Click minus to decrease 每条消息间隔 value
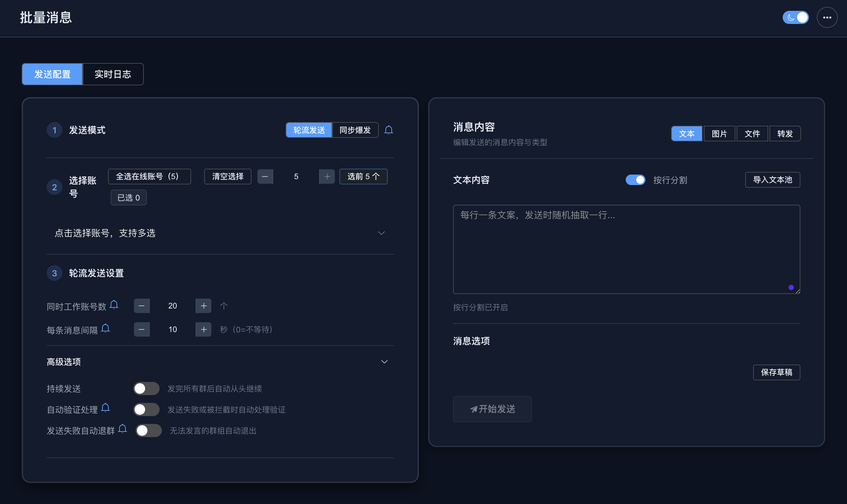Screen dimensions: 847x504 [x=142, y=329]
